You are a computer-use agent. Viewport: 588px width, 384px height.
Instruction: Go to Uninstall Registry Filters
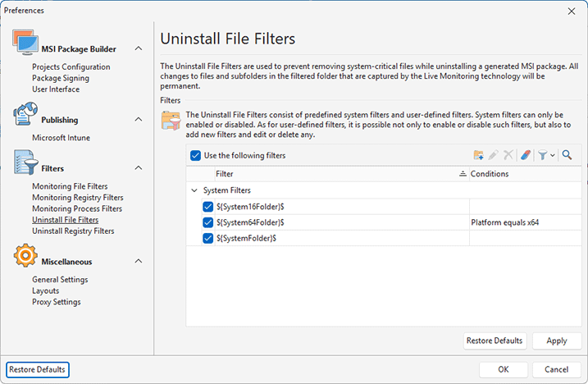tap(73, 231)
